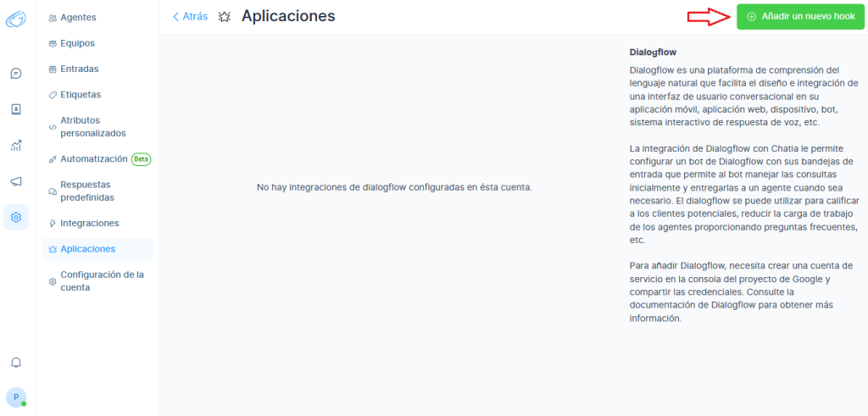This screenshot has width=868, height=416.
Task: Open the Campaigns megaphone icon
Action: (16, 181)
